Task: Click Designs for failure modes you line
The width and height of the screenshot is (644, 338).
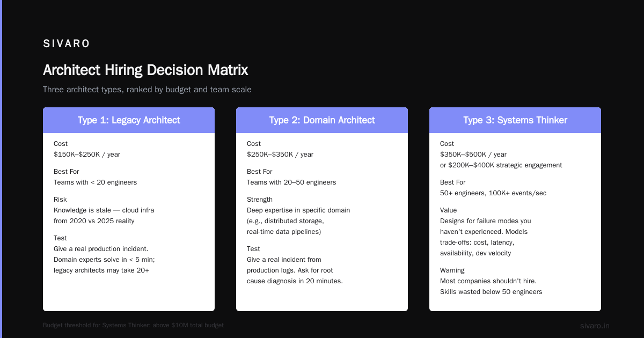Action: pyautogui.click(x=486, y=221)
